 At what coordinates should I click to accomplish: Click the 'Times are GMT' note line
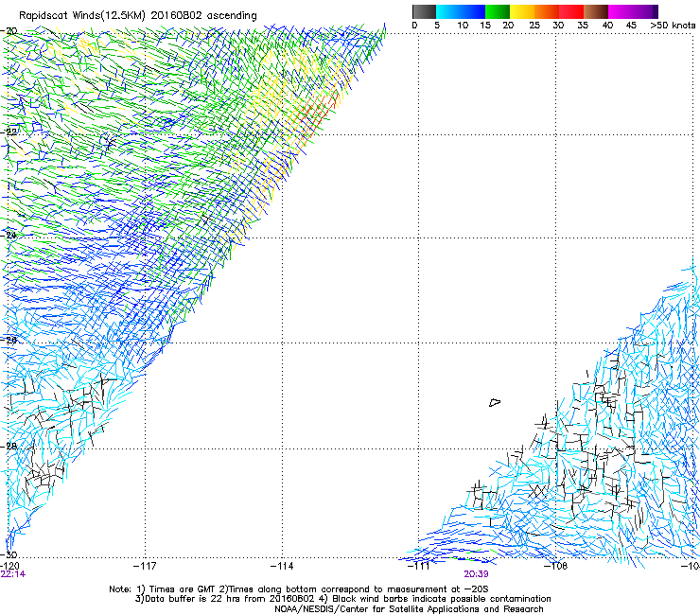[299, 589]
